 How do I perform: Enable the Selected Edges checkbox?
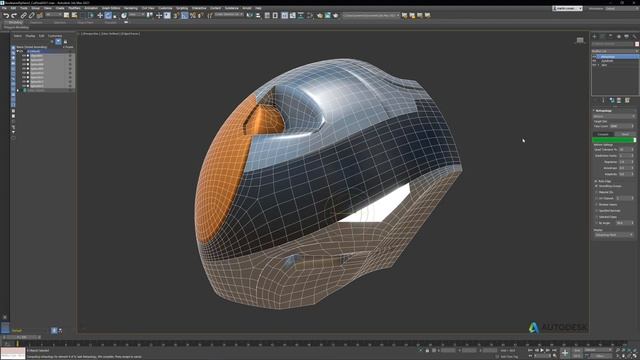click(596, 217)
